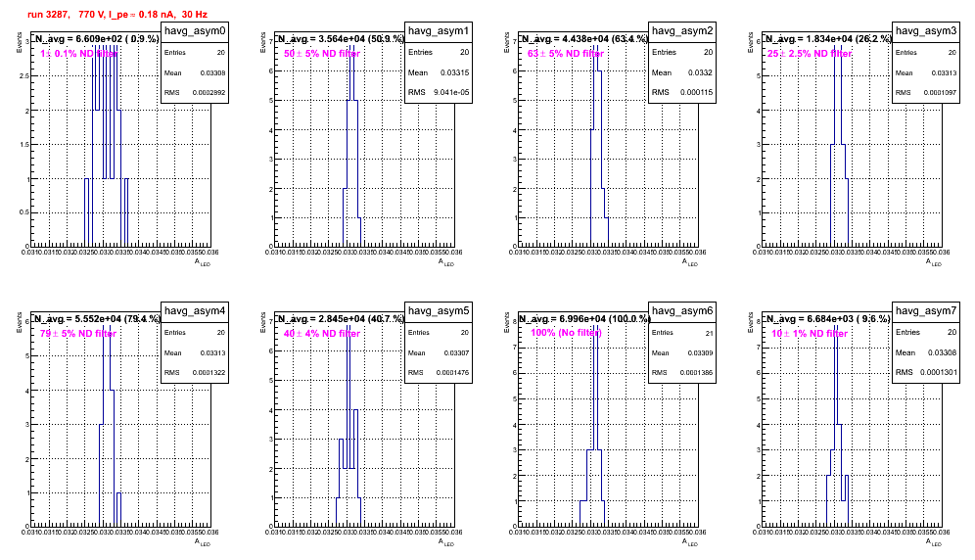
Task: Click the red run 3287 title text
Action: point(117,15)
